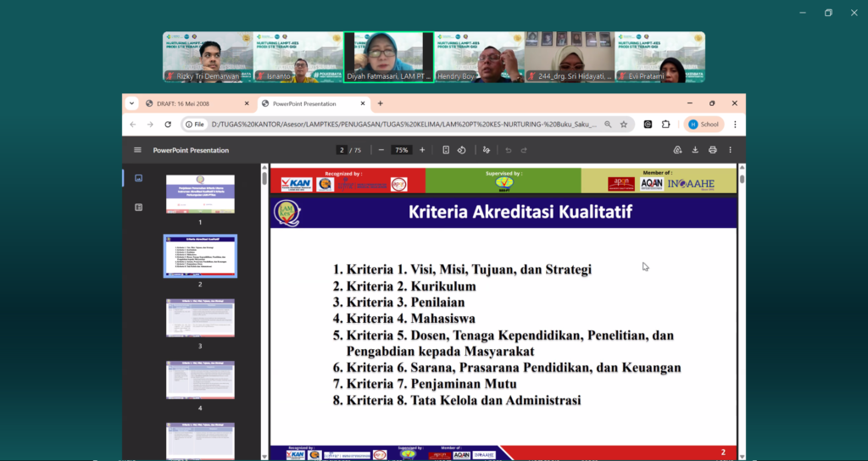Print the PDF document

click(712, 150)
